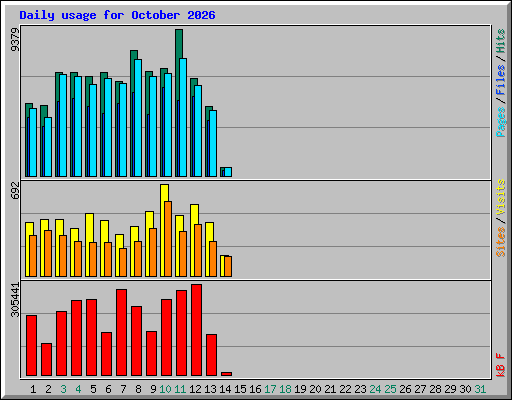Image resolution: width=512 pixels, height=400 pixels.
Task: Click the shortest red KB bar, day 14
Action: [226, 374]
